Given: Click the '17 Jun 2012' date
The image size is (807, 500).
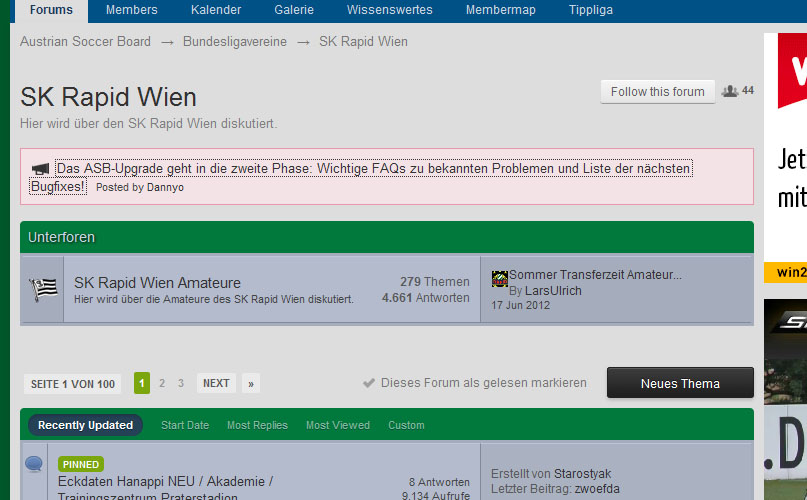Looking at the screenshot, I should (x=520, y=305).
